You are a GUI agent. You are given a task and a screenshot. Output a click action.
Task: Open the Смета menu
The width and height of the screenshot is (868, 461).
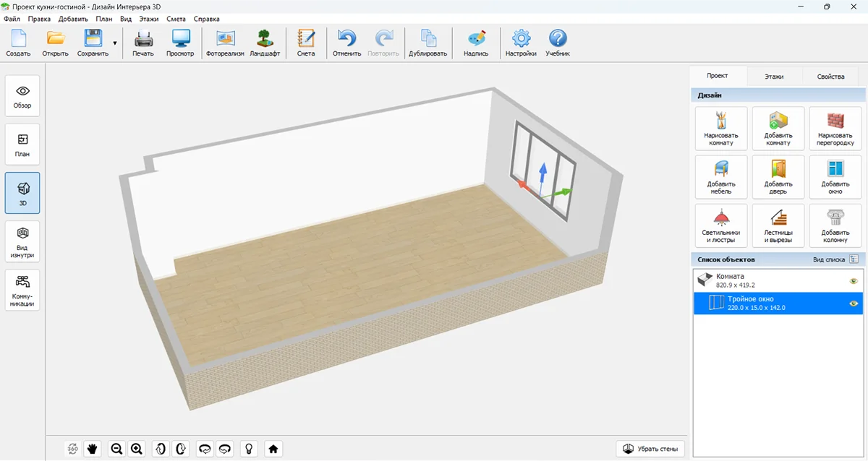(x=176, y=19)
